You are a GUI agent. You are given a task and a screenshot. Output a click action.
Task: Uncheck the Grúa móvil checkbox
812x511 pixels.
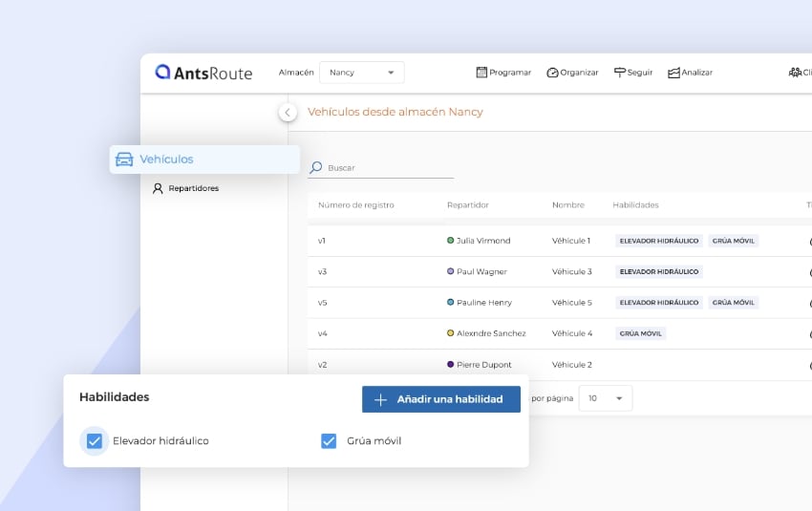click(329, 441)
